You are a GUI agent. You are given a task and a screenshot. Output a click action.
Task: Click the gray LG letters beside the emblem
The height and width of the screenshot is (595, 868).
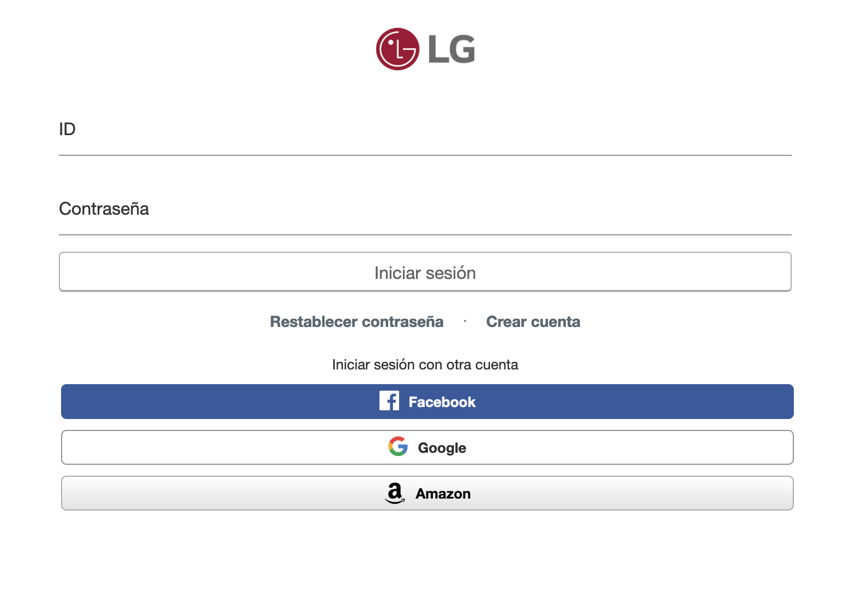450,49
